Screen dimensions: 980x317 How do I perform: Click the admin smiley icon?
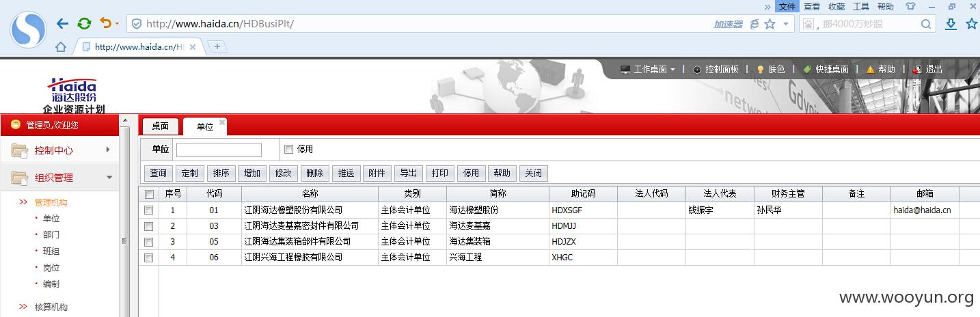16,124
